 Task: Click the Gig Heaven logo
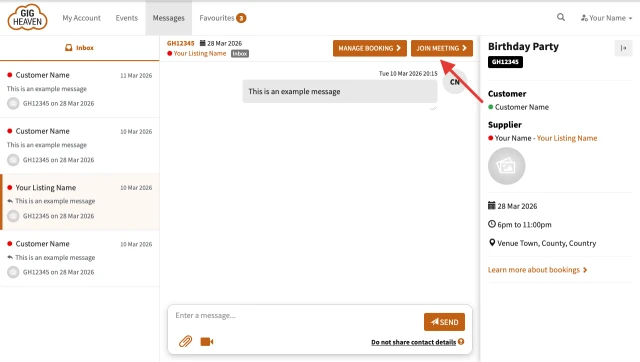point(27,18)
